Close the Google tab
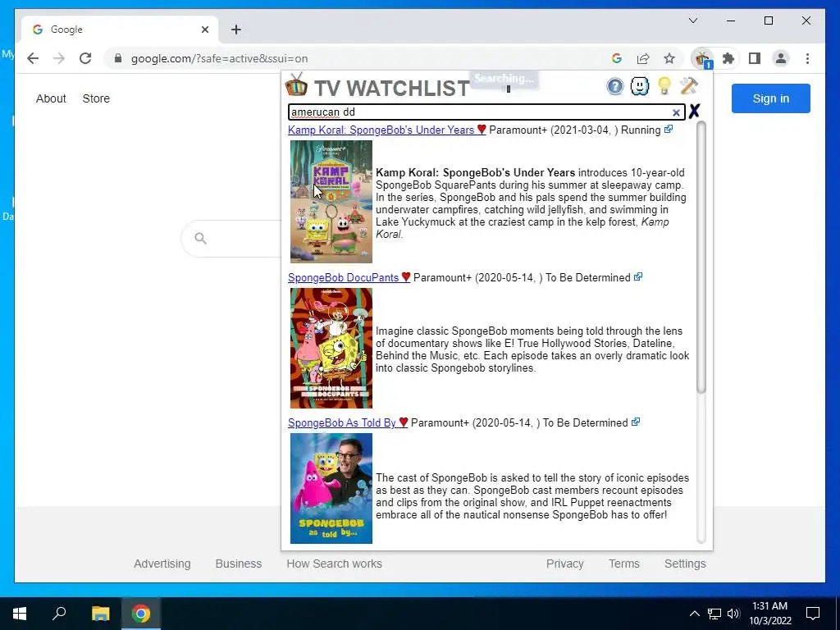This screenshot has width=840, height=630. (x=204, y=30)
